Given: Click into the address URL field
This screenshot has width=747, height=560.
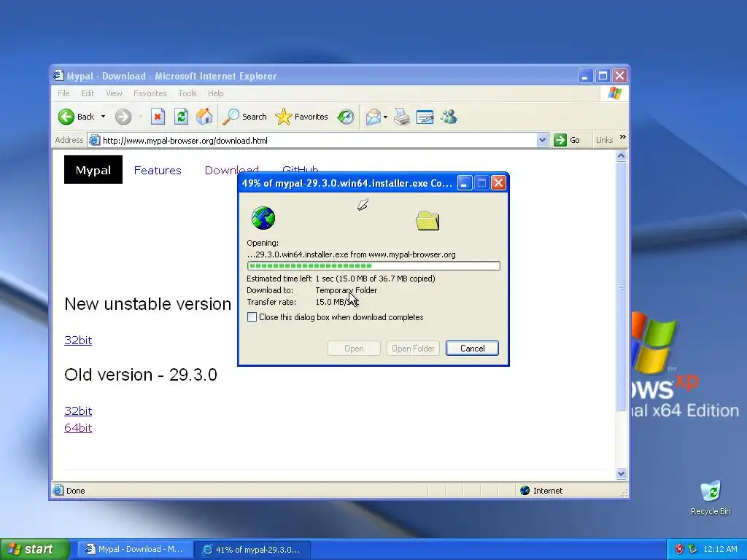Looking at the screenshot, I should pyautogui.click(x=318, y=141).
